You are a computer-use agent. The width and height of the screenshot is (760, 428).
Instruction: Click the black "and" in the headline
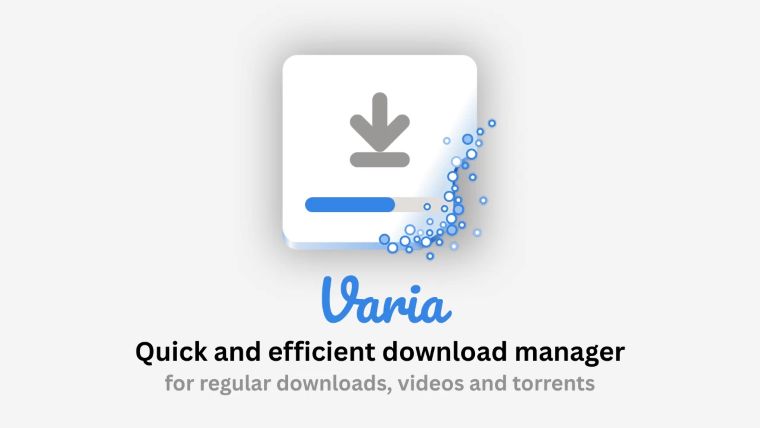[238, 351]
